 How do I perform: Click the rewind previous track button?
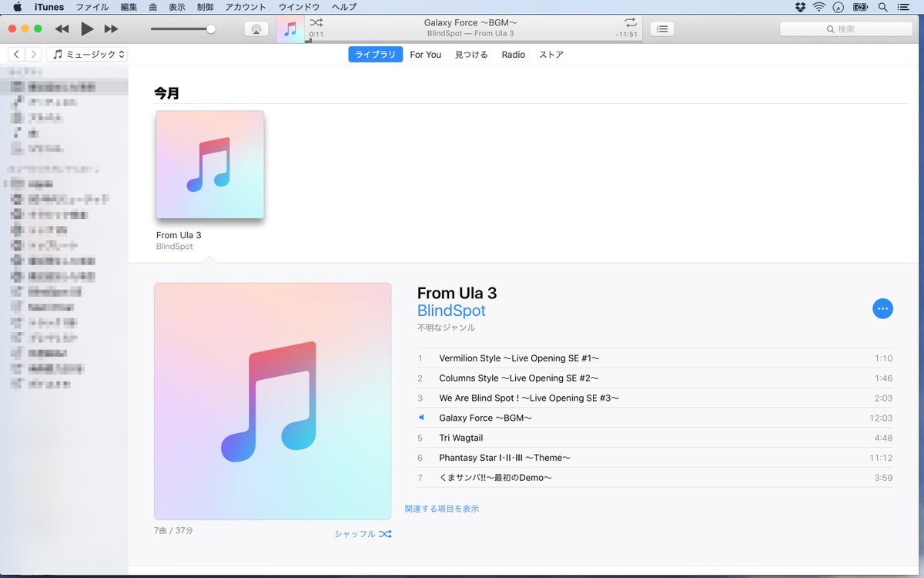coord(62,29)
